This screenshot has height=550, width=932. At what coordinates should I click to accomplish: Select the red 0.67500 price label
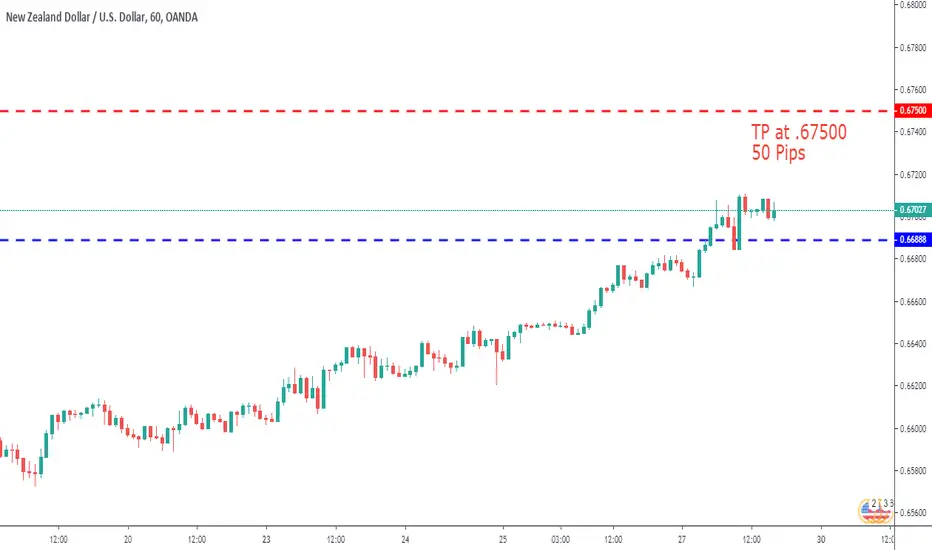pos(912,111)
